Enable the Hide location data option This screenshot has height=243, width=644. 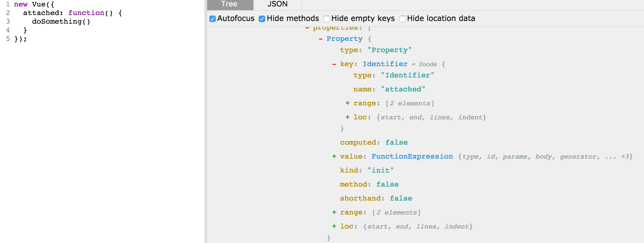click(402, 19)
